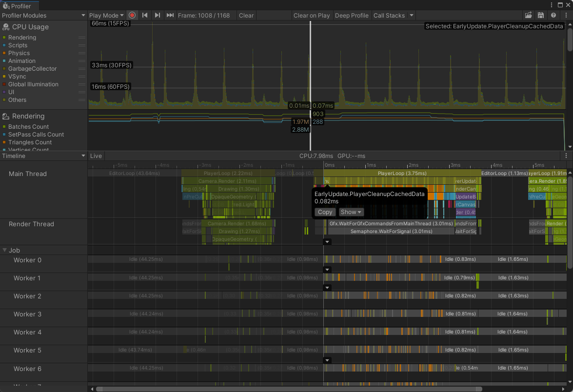Viewport: 573px width, 392px height.
Task: Toggle the Scripts category color box
Action: click(4, 45)
